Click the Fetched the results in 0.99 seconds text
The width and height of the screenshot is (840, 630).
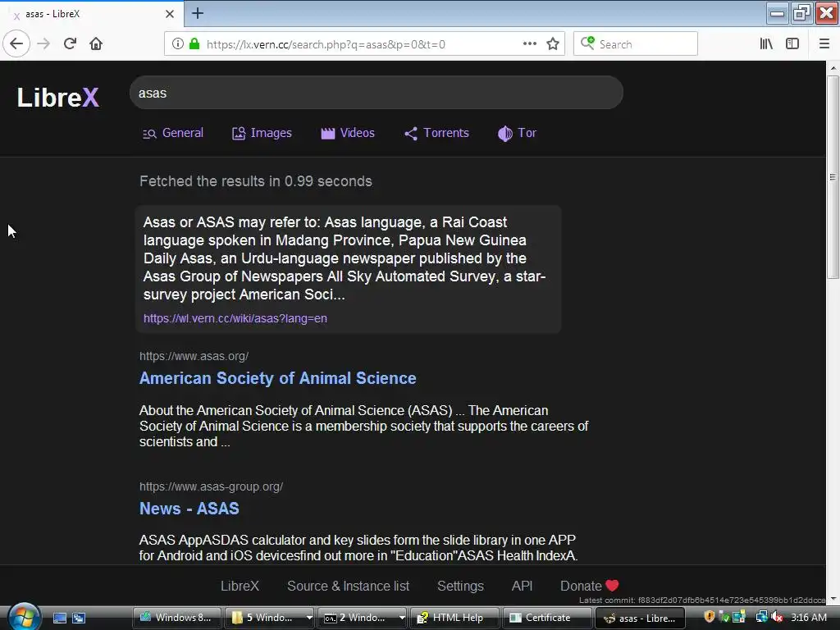[256, 181]
